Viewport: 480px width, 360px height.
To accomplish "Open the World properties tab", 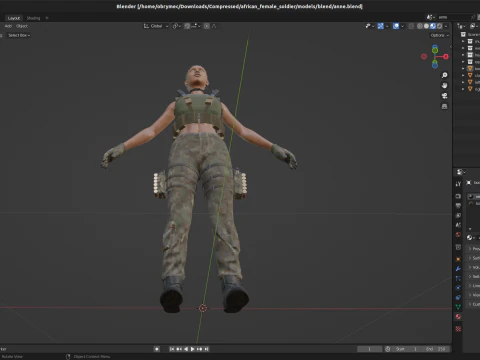I will pos(458,235).
